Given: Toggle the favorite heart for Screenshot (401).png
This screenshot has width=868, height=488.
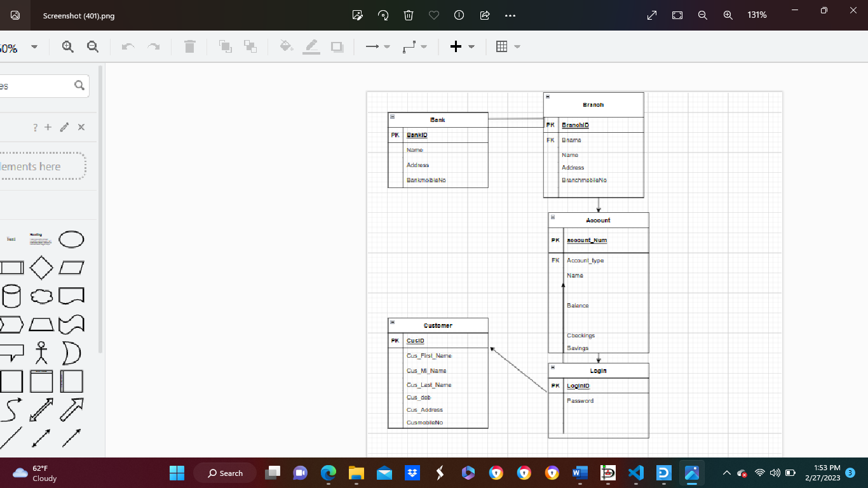Looking at the screenshot, I should tap(433, 15).
